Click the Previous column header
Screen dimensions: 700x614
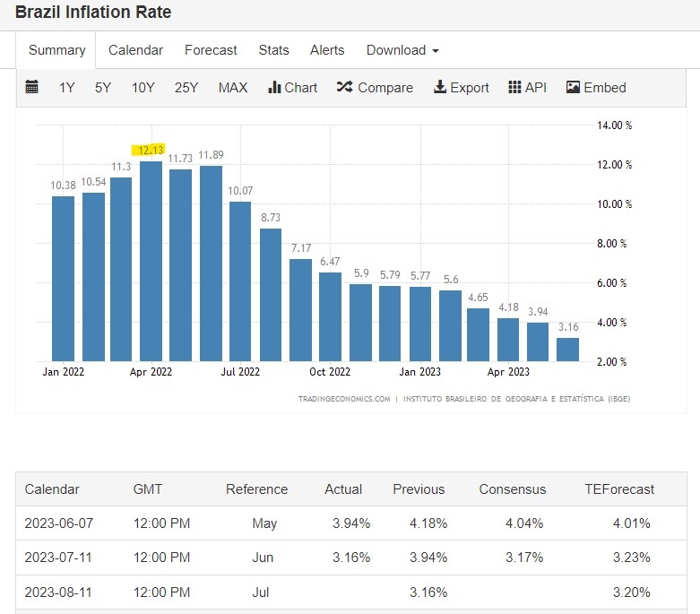tap(419, 489)
